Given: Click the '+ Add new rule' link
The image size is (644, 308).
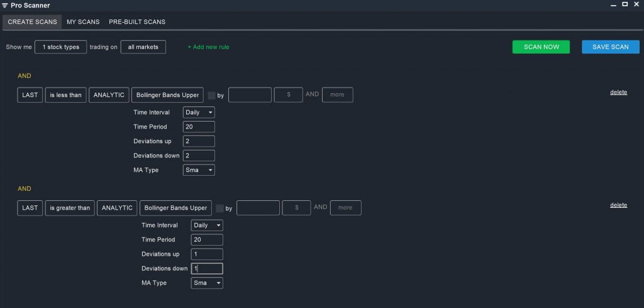Looking at the screenshot, I should point(209,47).
